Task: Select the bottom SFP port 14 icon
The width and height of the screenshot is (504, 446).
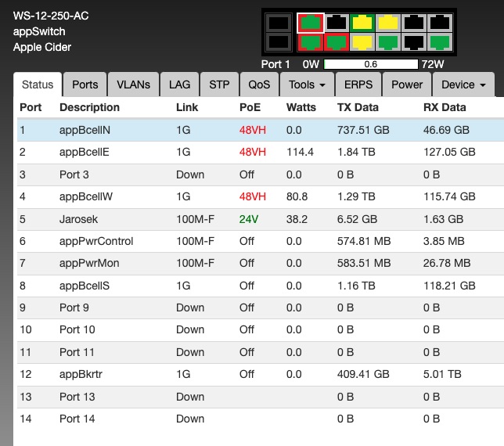Action: click(x=277, y=41)
